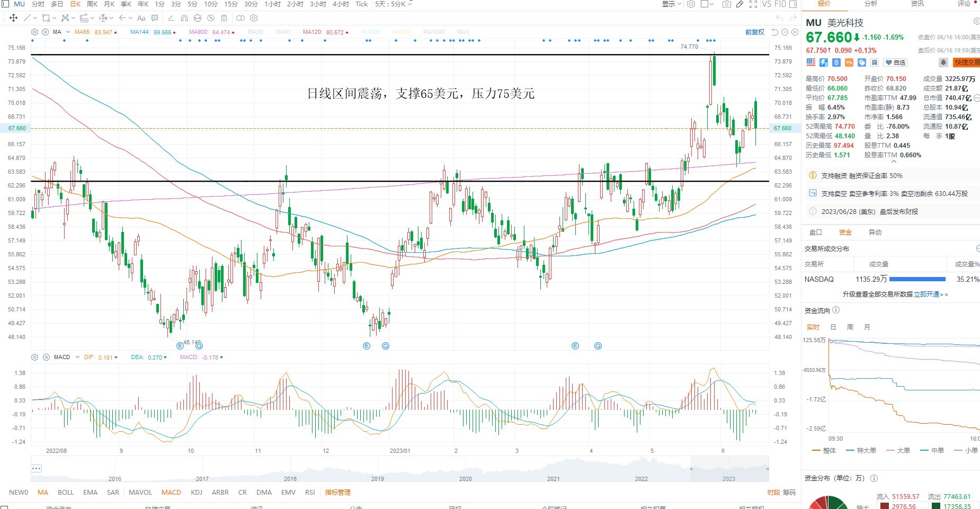Viewport: 980px width, 509px height.
Task: Pick the eraser tool in drawing toolbar
Action: click(x=171, y=18)
